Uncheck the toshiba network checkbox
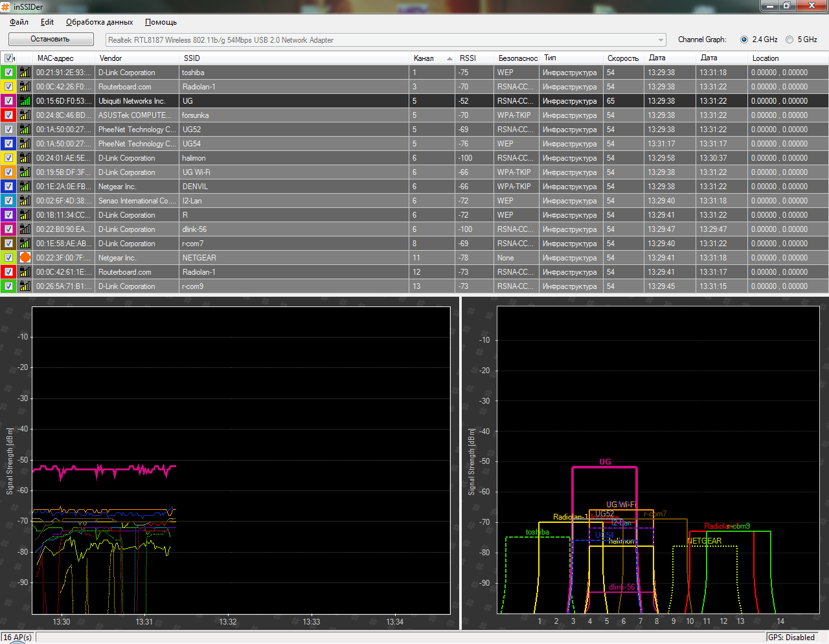 point(9,73)
